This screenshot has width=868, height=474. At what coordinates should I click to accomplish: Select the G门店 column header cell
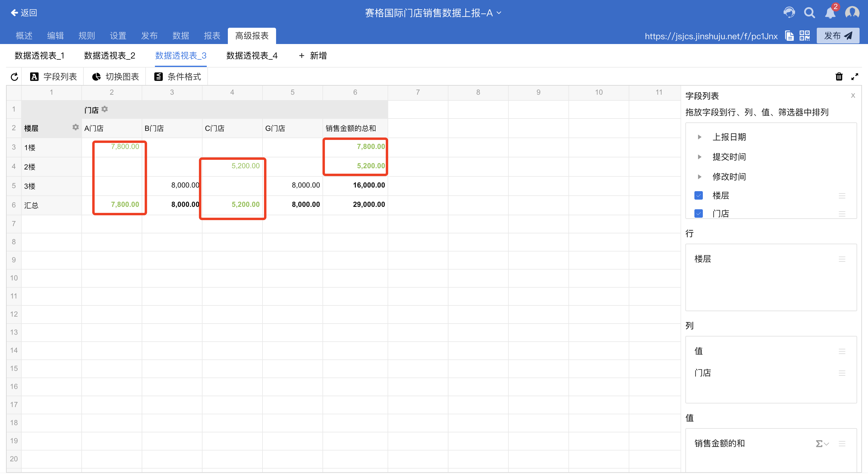coord(292,128)
